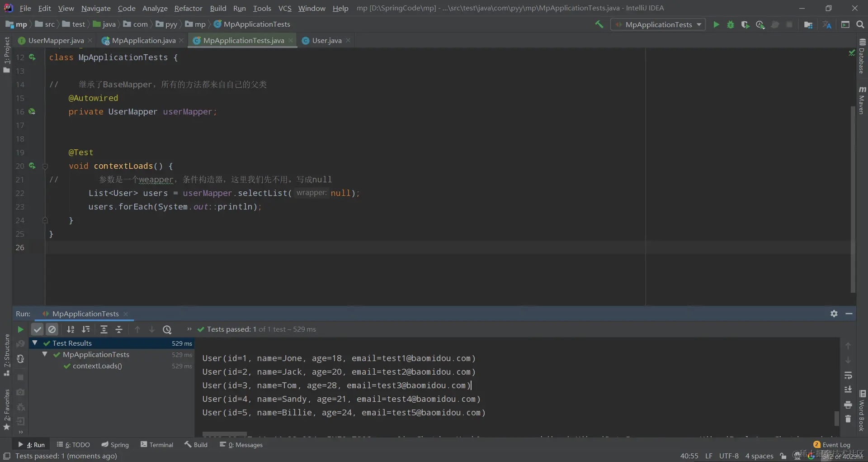Screen dimensions: 868x462
Task: Expand all test result nodes
Action: (x=104, y=329)
